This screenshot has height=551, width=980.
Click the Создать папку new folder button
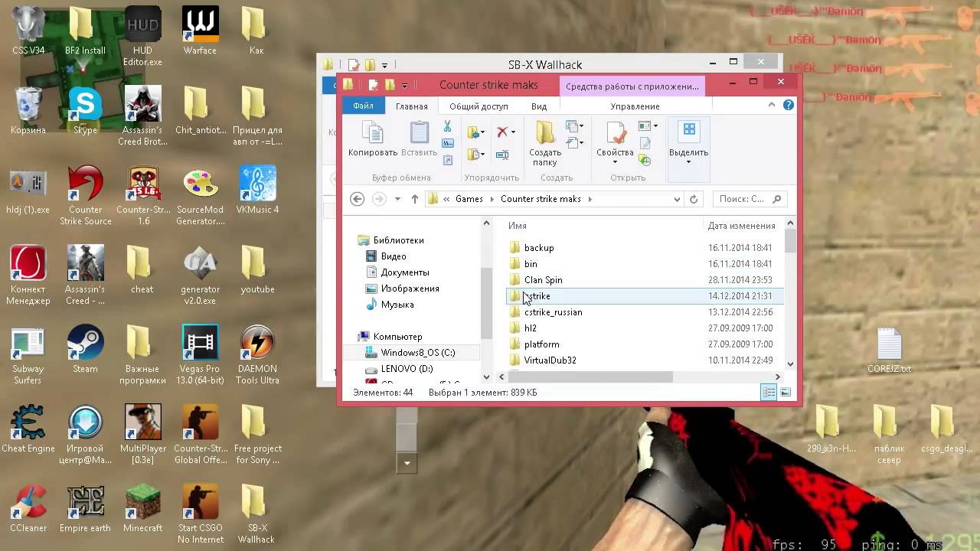tap(545, 143)
